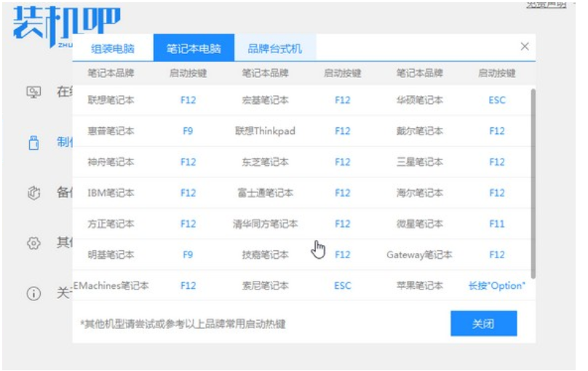Click the Gateway笔记本 brand entry
588x371 pixels.
click(x=419, y=255)
